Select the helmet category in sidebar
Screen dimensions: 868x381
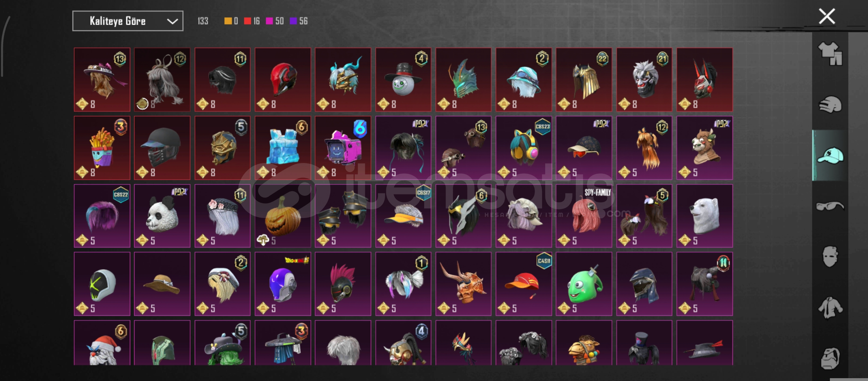click(830, 104)
